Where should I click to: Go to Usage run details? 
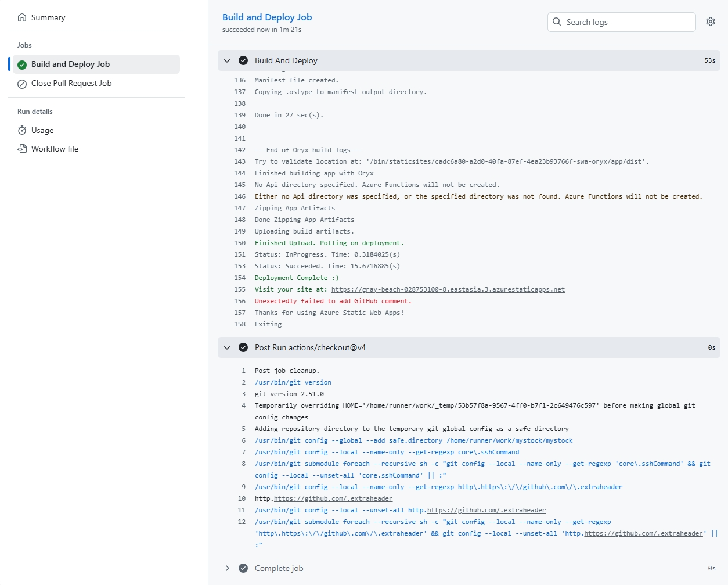[x=42, y=130]
